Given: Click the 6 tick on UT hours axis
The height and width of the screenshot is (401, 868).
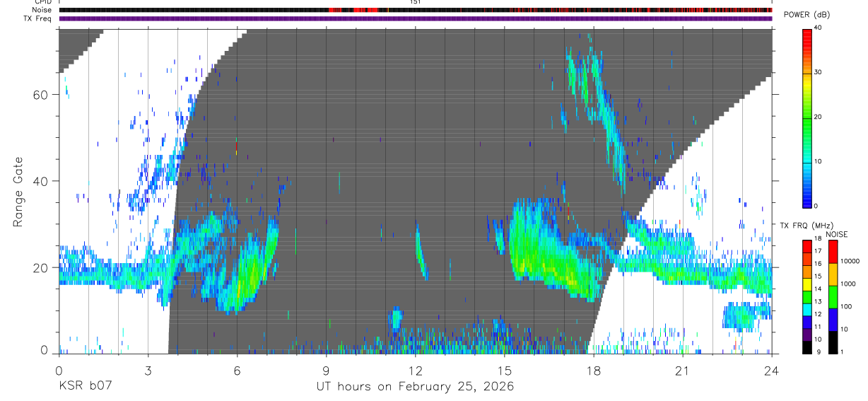Looking at the screenshot, I should (x=237, y=371).
